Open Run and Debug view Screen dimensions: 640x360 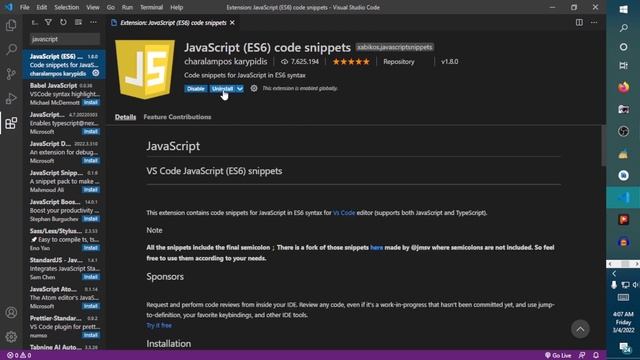coord(11,98)
